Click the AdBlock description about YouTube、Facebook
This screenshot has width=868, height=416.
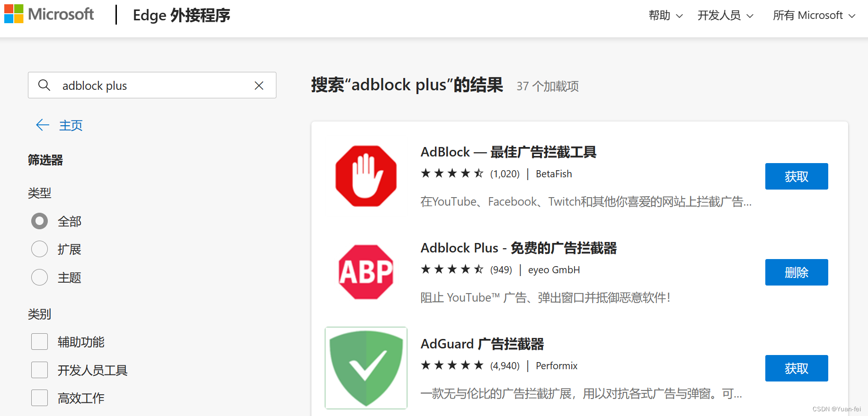[586, 202]
